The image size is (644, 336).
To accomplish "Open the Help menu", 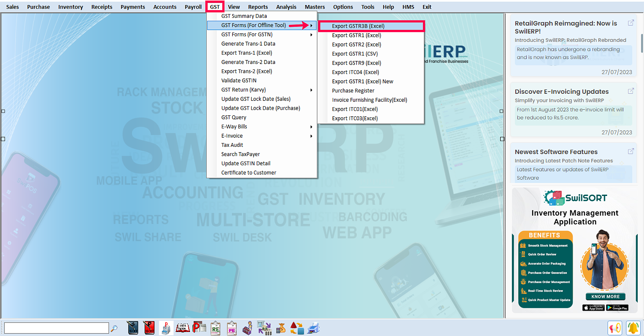I will pyautogui.click(x=388, y=7).
